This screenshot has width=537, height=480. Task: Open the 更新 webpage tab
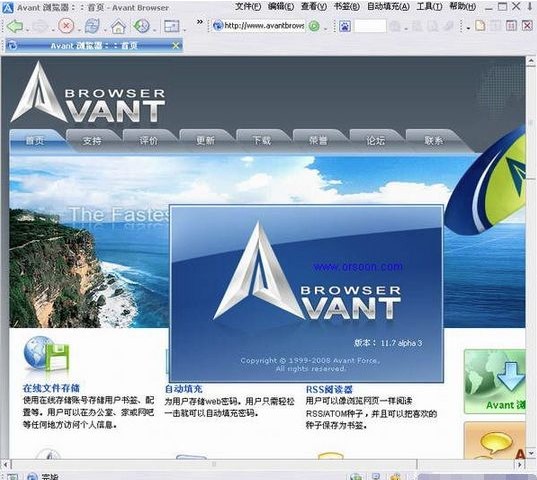coord(205,140)
